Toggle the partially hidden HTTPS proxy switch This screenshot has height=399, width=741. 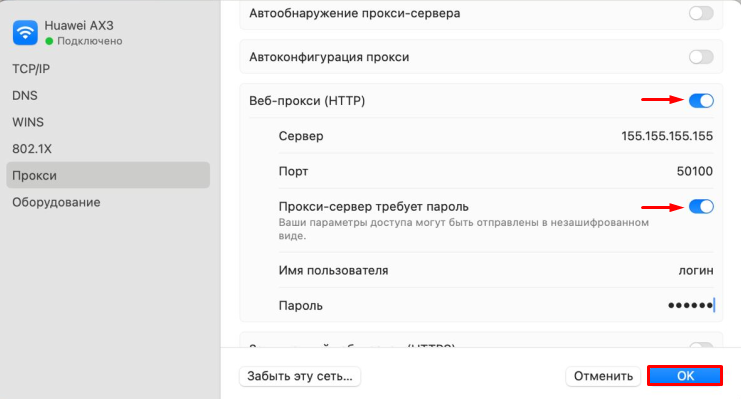click(x=701, y=346)
